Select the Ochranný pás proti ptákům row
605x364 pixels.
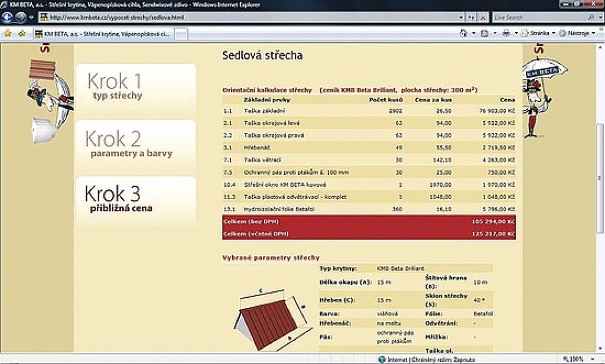click(369, 173)
